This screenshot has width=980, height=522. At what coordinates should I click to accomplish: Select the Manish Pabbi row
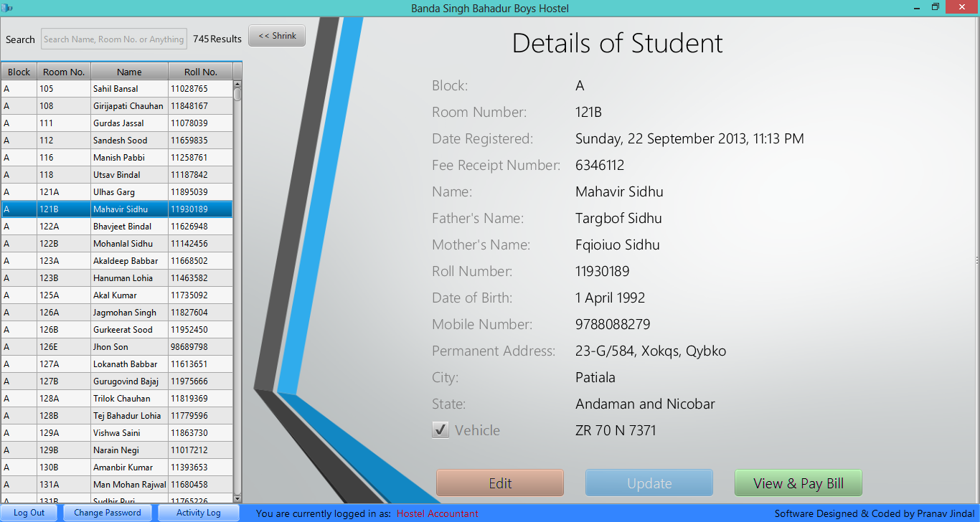[117, 158]
